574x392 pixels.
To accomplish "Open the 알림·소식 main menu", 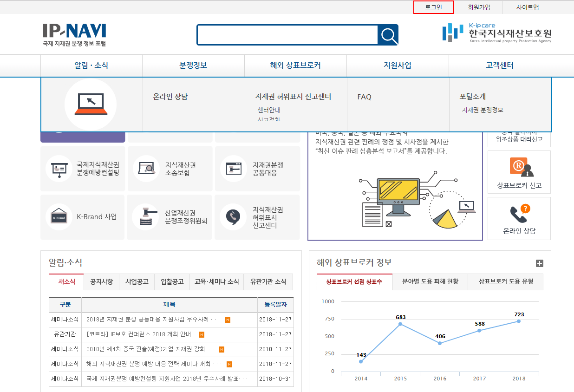I will (91, 65).
